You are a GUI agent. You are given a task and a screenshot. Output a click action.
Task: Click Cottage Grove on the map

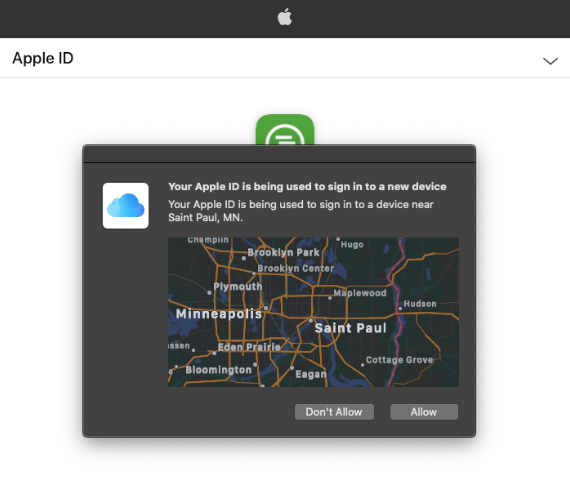400,360
